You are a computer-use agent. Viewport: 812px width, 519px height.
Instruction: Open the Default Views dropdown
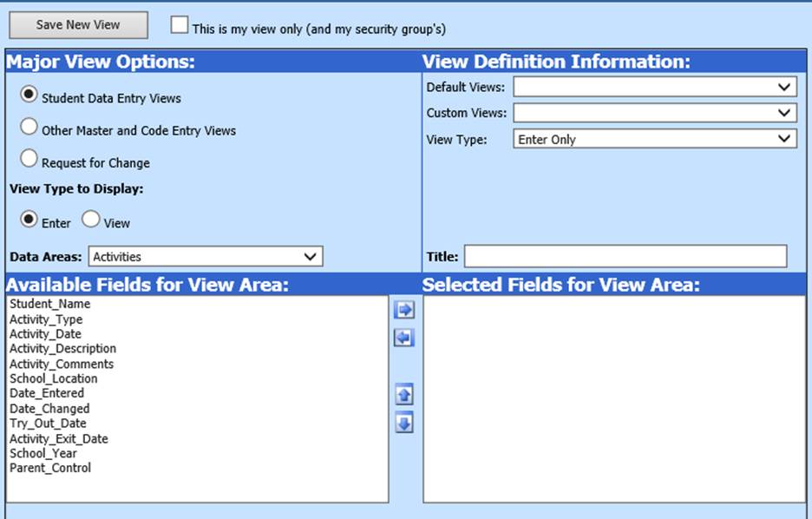point(655,87)
